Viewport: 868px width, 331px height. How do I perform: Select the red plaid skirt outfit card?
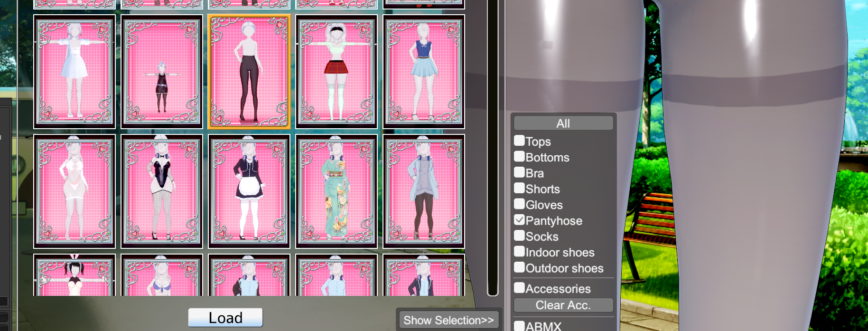click(x=336, y=72)
